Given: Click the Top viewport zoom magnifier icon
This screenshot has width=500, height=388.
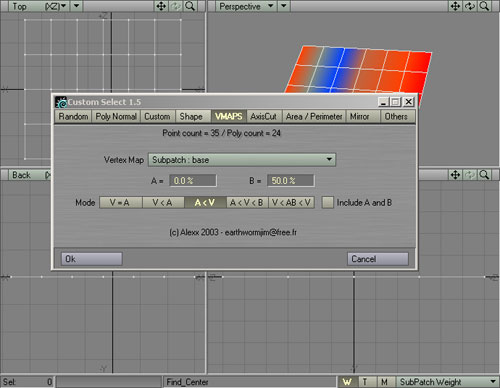Looking at the screenshot, I should click(190, 6).
